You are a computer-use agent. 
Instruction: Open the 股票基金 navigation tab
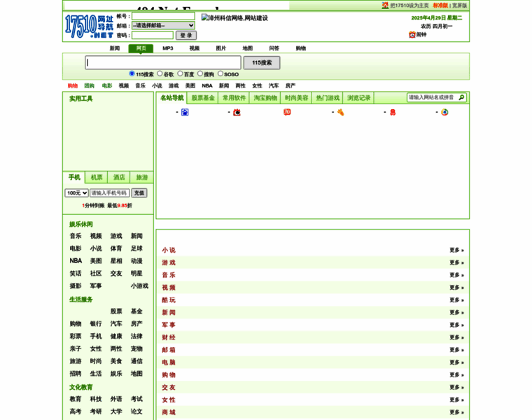[x=203, y=98]
